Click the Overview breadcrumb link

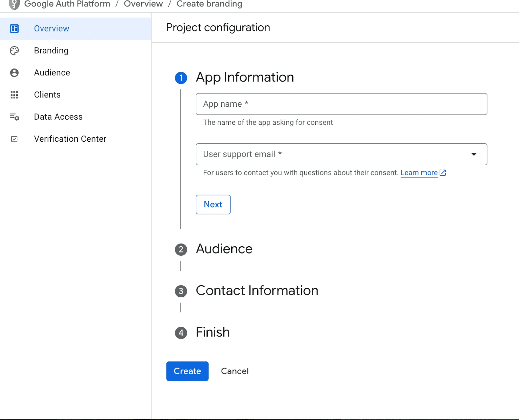(143, 4)
